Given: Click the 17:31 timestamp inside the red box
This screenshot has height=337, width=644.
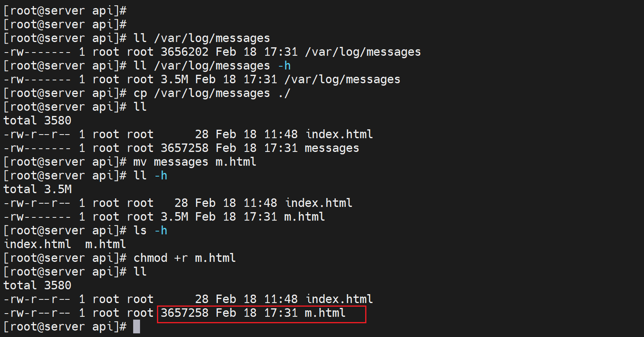Looking at the screenshot, I should point(281,313).
